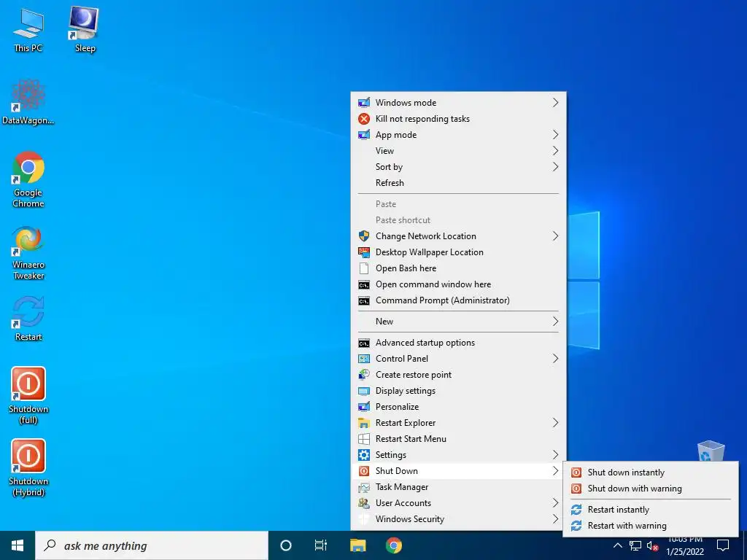
Task: Open the Windows Start button
Action: [x=18, y=545]
